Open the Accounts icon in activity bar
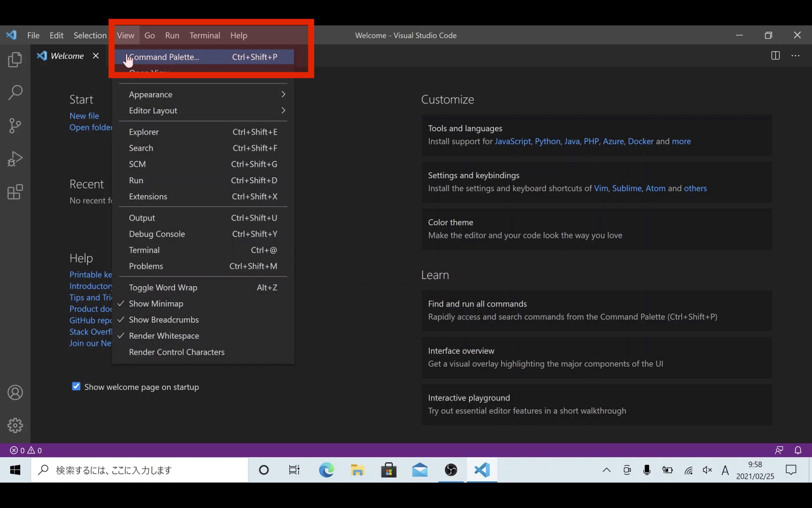Screen dimensions: 812x508 tap(15, 392)
